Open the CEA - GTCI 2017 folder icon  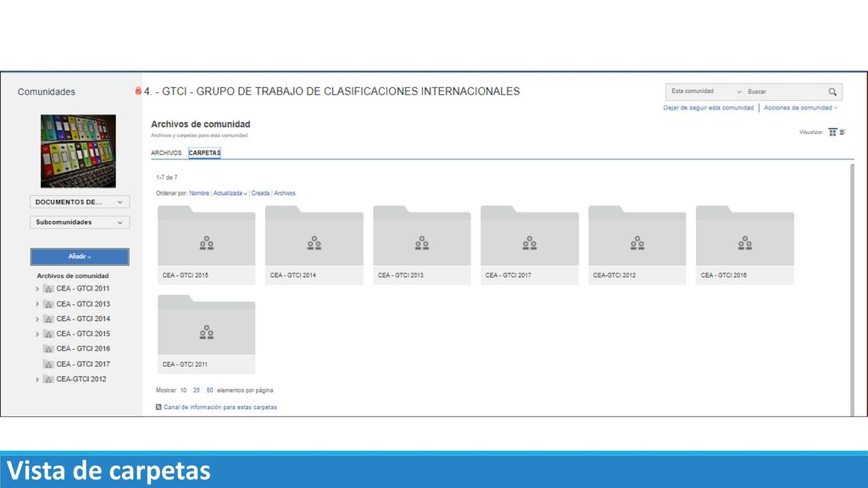(x=529, y=236)
